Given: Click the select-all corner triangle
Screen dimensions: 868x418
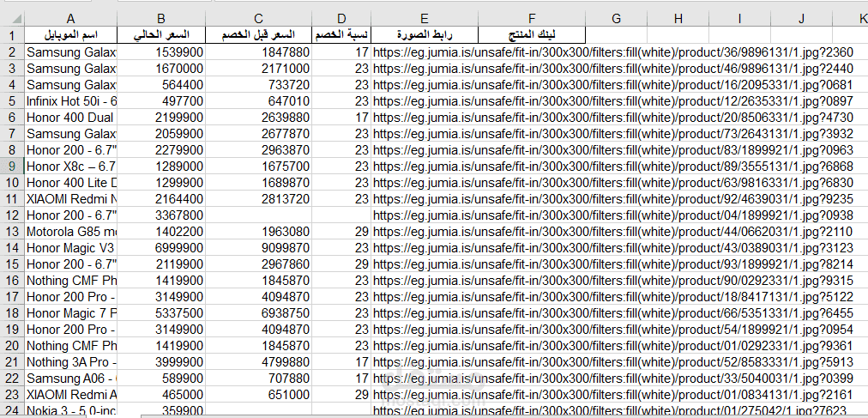Looking at the screenshot, I should [x=12, y=19].
